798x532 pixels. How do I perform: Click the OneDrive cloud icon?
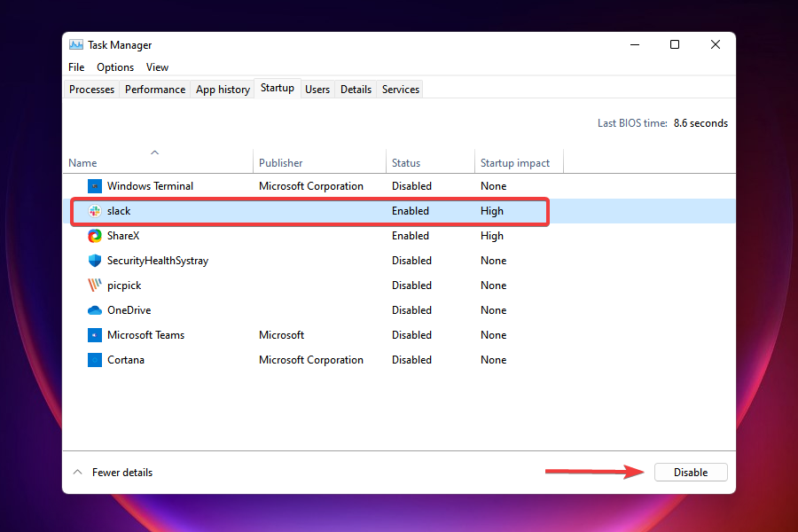tap(95, 310)
